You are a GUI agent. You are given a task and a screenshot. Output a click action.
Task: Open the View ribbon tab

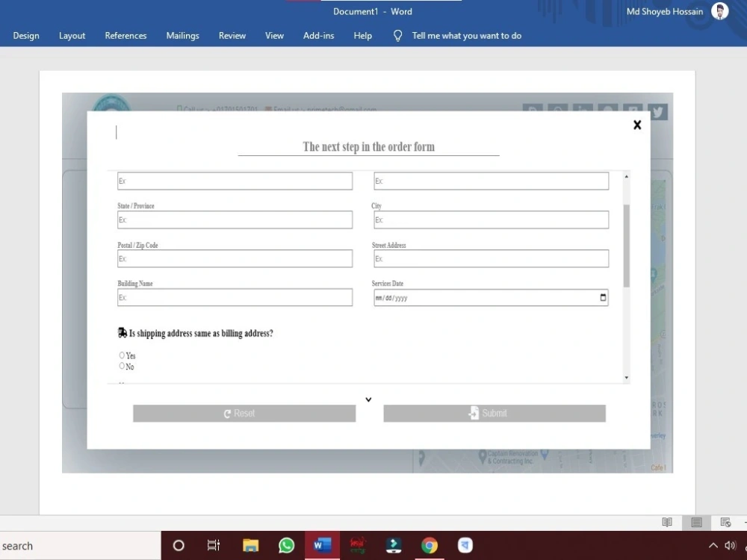pyautogui.click(x=274, y=36)
